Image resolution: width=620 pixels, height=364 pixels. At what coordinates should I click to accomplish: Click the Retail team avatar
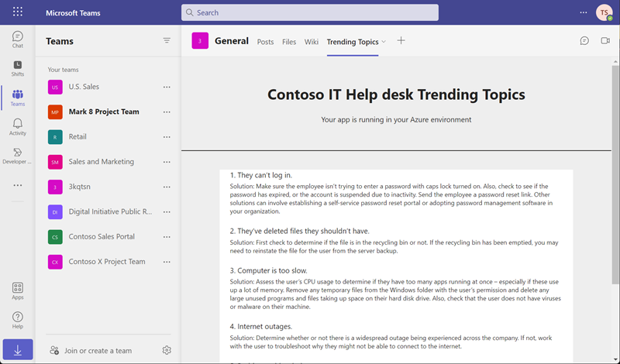click(x=55, y=137)
